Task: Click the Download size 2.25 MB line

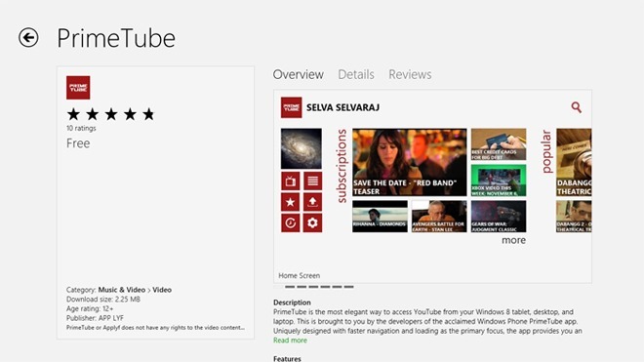Action: coord(103,300)
